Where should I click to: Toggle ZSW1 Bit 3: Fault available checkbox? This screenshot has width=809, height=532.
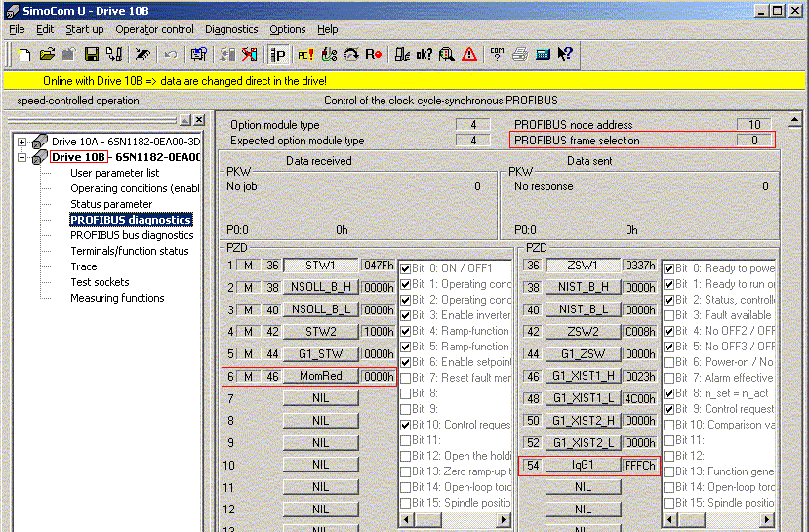click(x=669, y=315)
